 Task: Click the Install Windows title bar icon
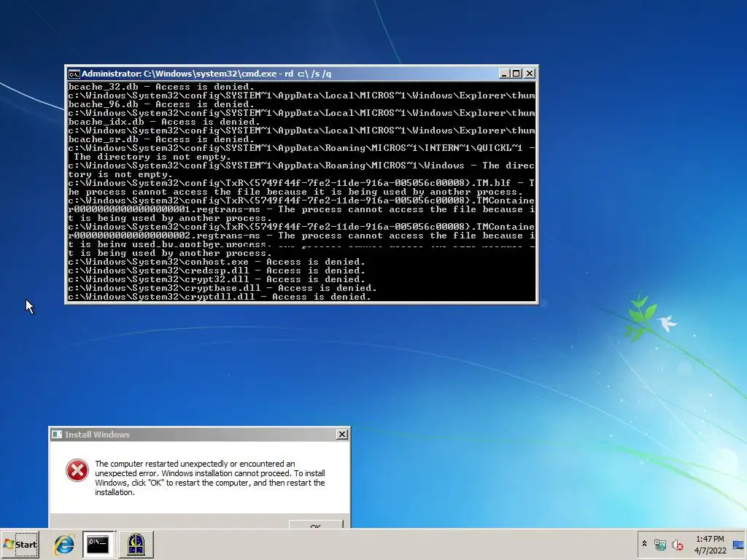tap(57, 435)
